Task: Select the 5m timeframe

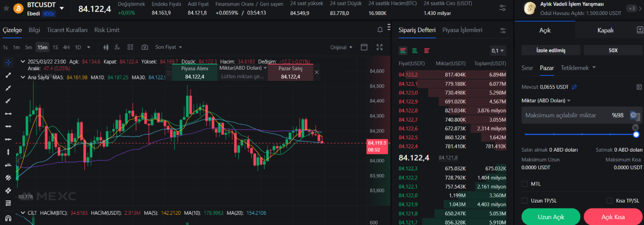Action: click(28, 47)
